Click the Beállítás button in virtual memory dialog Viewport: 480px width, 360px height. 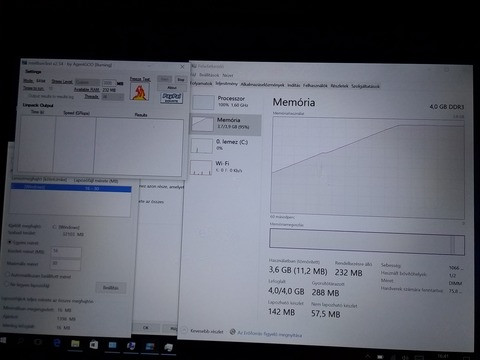[x=111, y=287]
